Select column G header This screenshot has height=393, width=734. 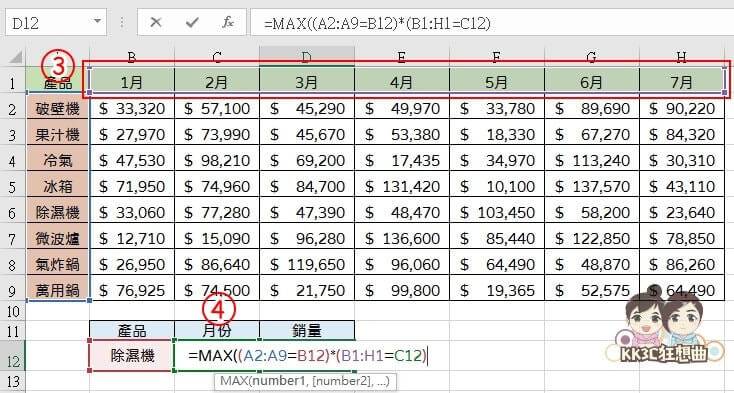[592, 57]
